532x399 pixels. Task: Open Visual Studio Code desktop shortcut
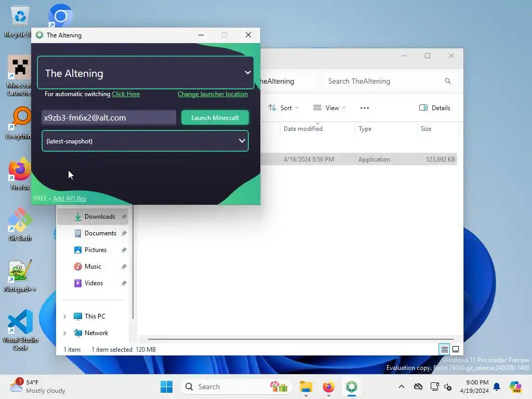[20, 330]
